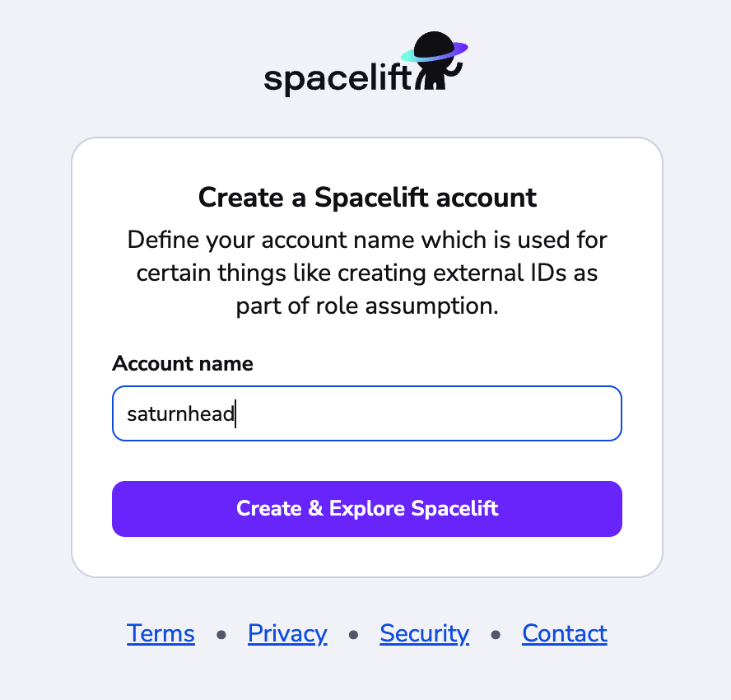This screenshot has width=731, height=700.
Task: Click the Create a Spacelift account heading
Action: click(367, 198)
